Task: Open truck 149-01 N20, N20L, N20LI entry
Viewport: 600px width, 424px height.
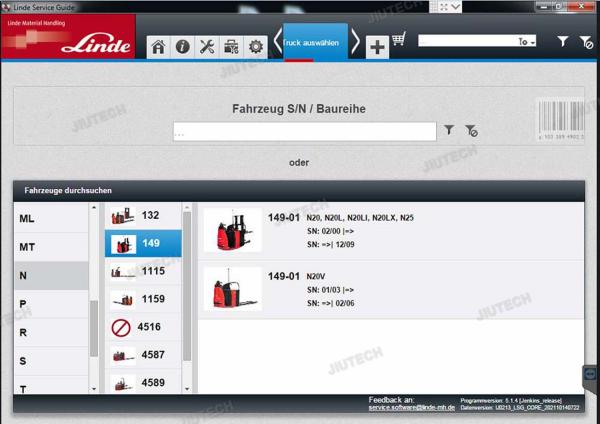Action: [391, 231]
